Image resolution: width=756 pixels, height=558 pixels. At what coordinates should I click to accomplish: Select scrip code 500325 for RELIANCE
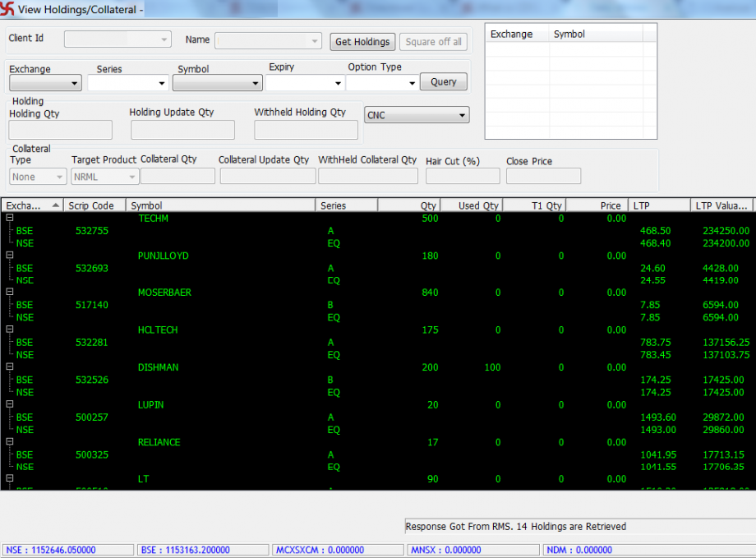click(x=92, y=454)
